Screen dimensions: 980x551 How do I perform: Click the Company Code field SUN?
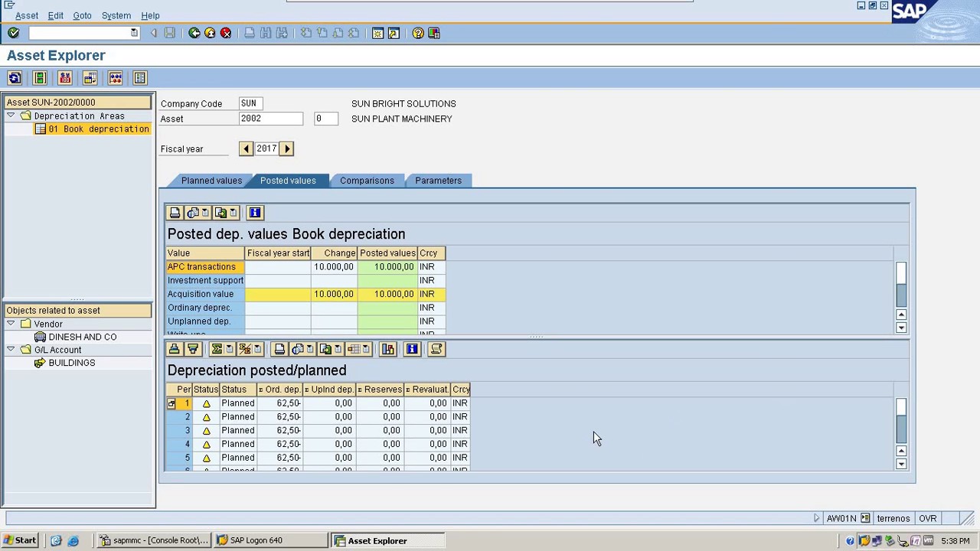250,103
